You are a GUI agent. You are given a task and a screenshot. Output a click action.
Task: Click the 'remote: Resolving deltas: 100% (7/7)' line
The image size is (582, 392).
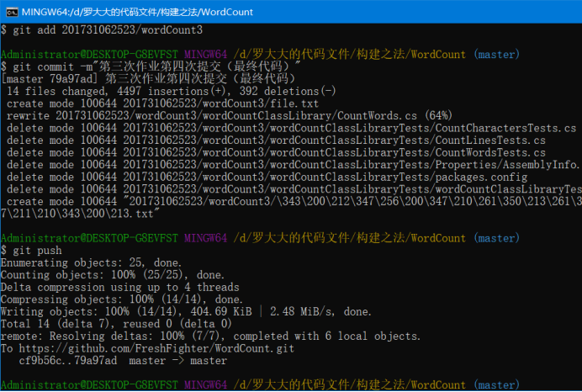coord(211,336)
